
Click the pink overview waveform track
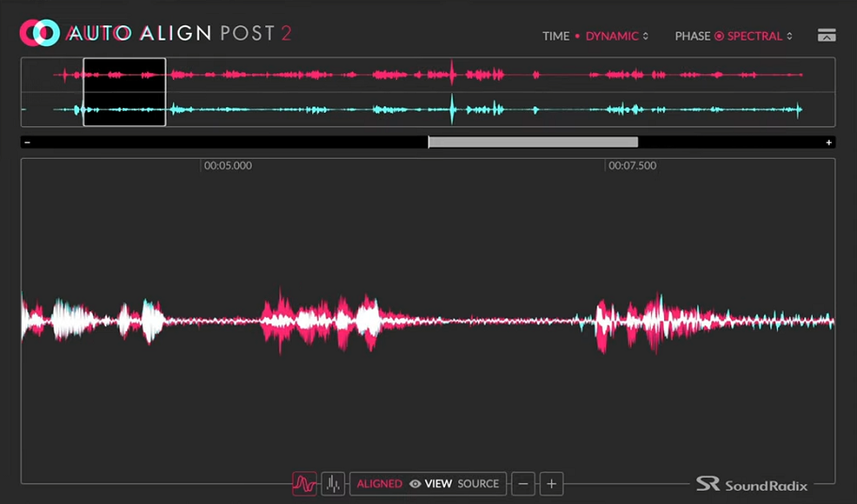point(428,75)
